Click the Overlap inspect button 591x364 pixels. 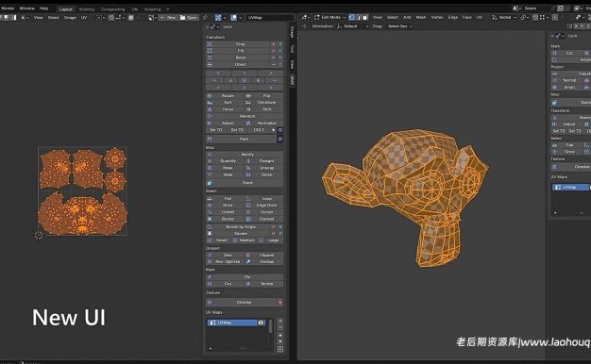[x=263, y=261]
